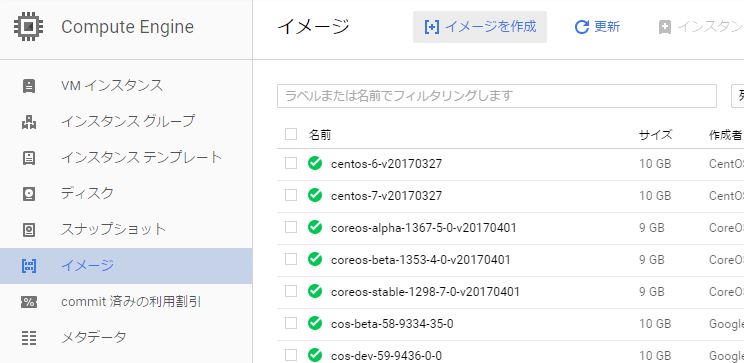Tick the checkbox for coreos-stable-1298-7-0-v20170401

[291, 291]
